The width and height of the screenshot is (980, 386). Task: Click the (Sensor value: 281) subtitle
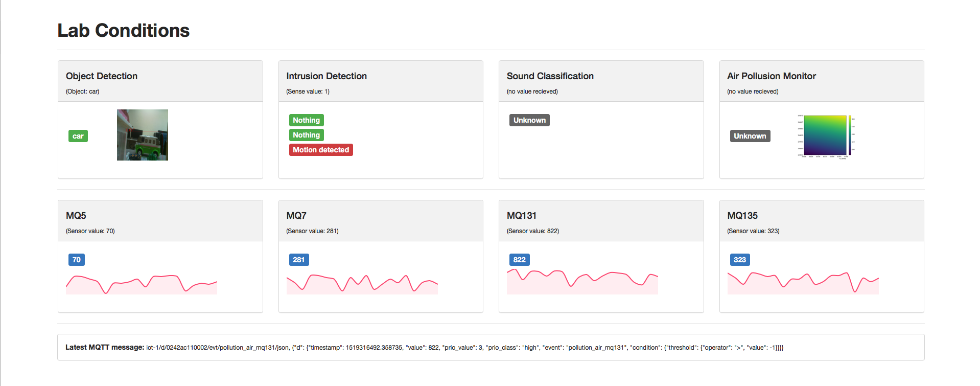point(313,231)
